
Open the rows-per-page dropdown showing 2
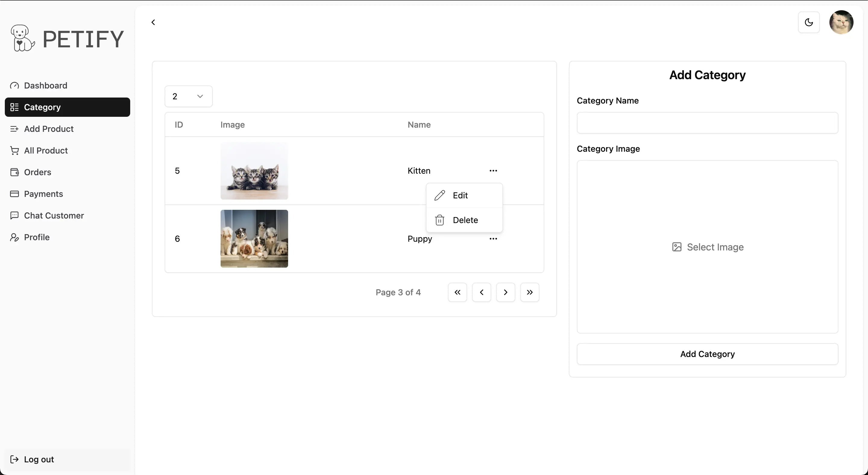[x=188, y=96]
